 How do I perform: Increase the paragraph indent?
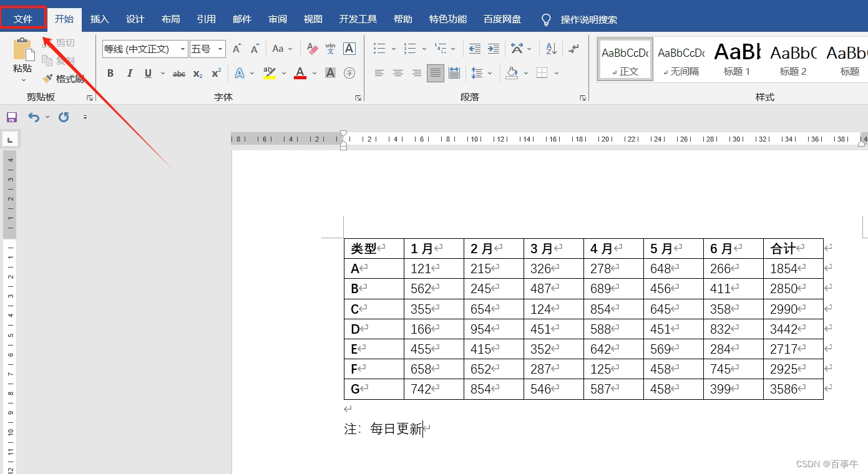click(494, 49)
